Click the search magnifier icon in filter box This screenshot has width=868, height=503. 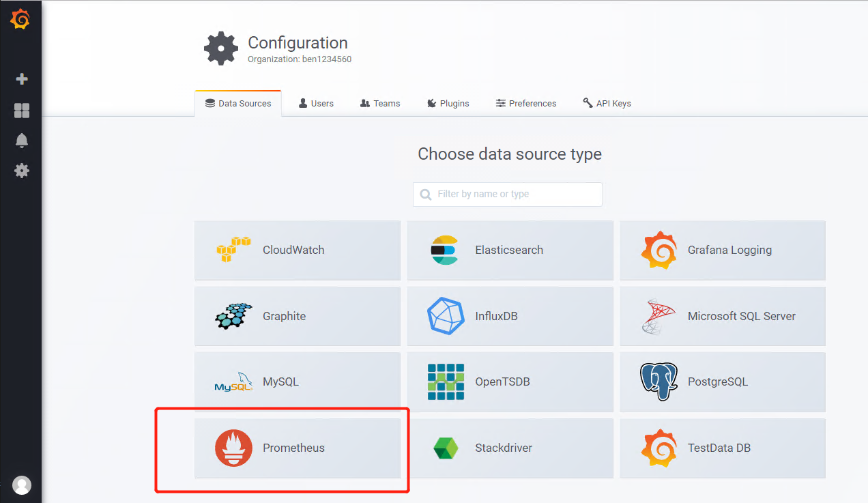point(426,195)
